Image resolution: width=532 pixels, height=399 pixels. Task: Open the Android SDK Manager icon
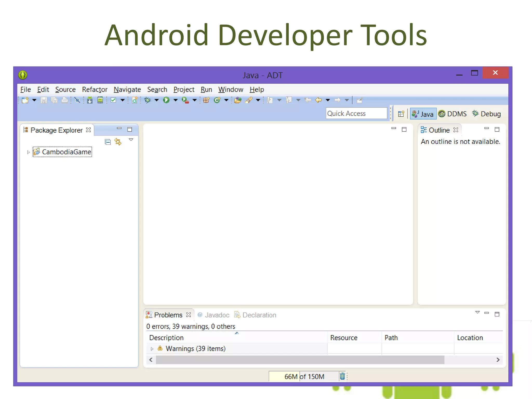click(x=90, y=100)
